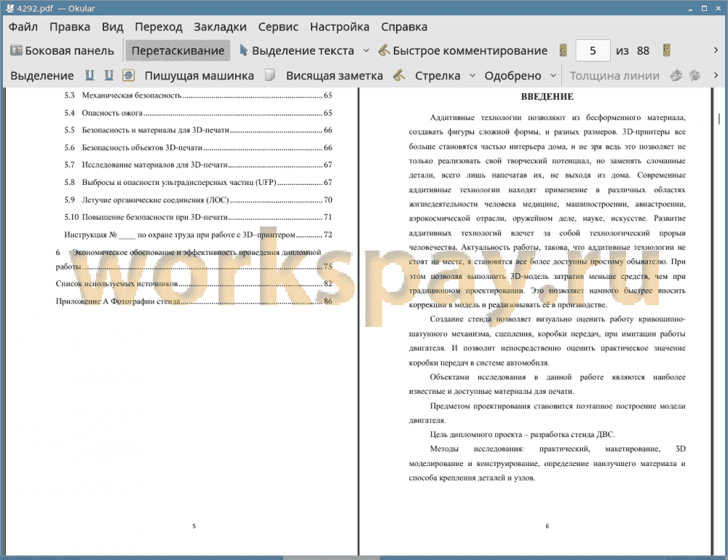Click the pop-up note page icon

click(270, 75)
